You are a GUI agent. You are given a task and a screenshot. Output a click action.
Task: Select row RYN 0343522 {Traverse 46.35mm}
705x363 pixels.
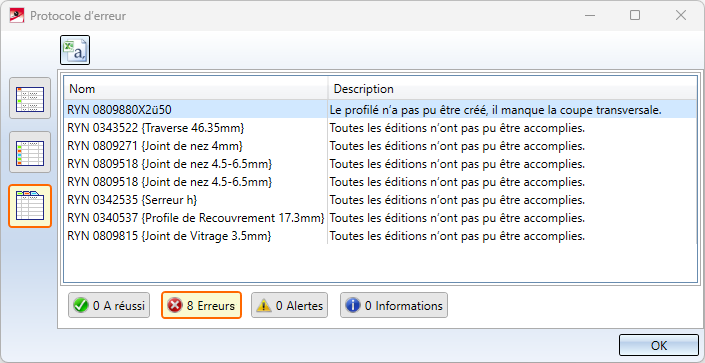380,128
